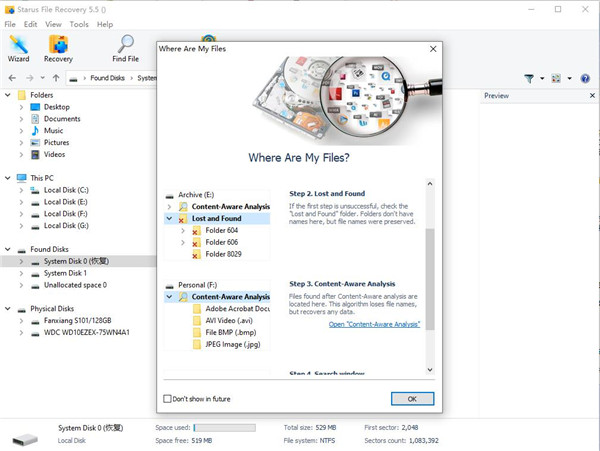This screenshot has width=600, height=451.
Task: Click Archive (E:) drive label in dialog
Action: pyautogui.click(x=196, y=195)
